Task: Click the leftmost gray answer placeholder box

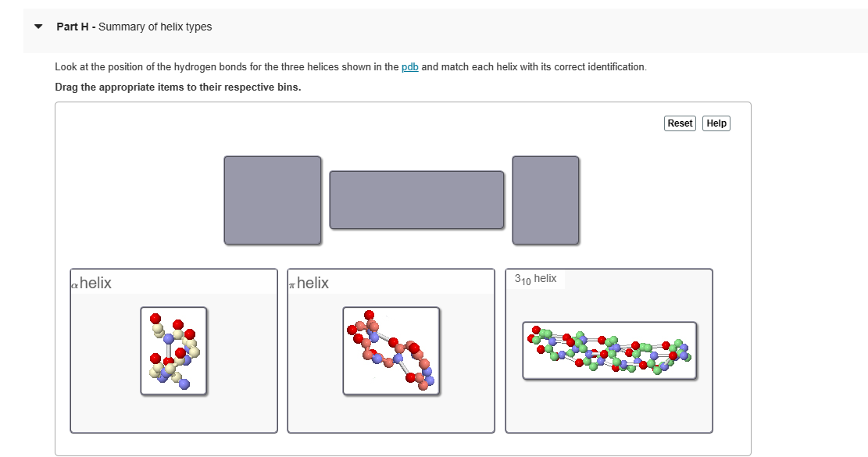Action: coord(272,199)
